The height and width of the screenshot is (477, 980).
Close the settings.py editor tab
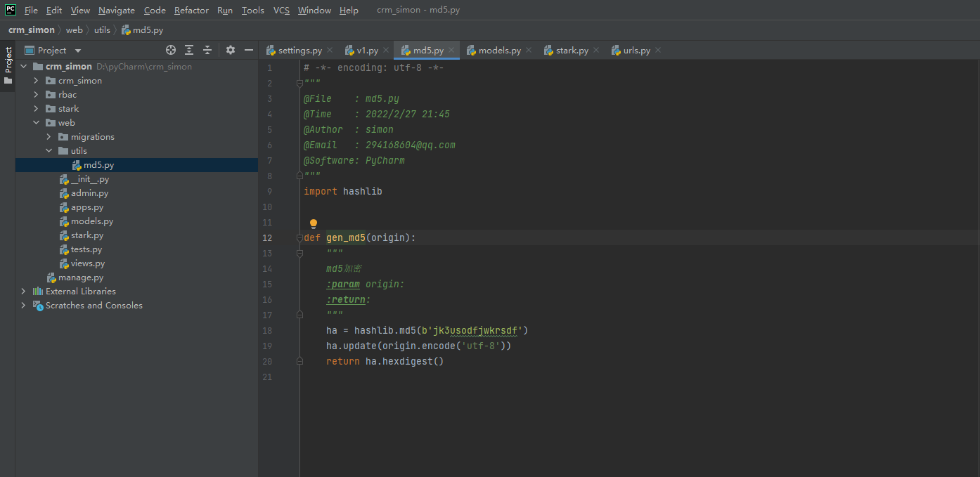click(x=331, y=50)
